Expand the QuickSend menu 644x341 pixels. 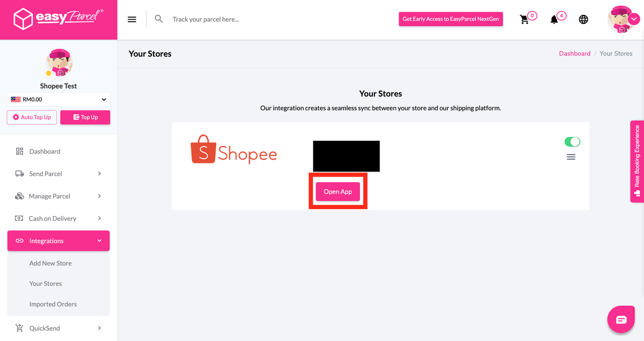tap(58, 328)
